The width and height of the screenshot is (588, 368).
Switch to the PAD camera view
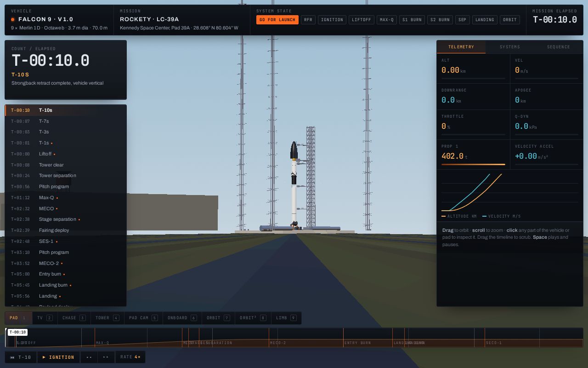coord(18,318)
